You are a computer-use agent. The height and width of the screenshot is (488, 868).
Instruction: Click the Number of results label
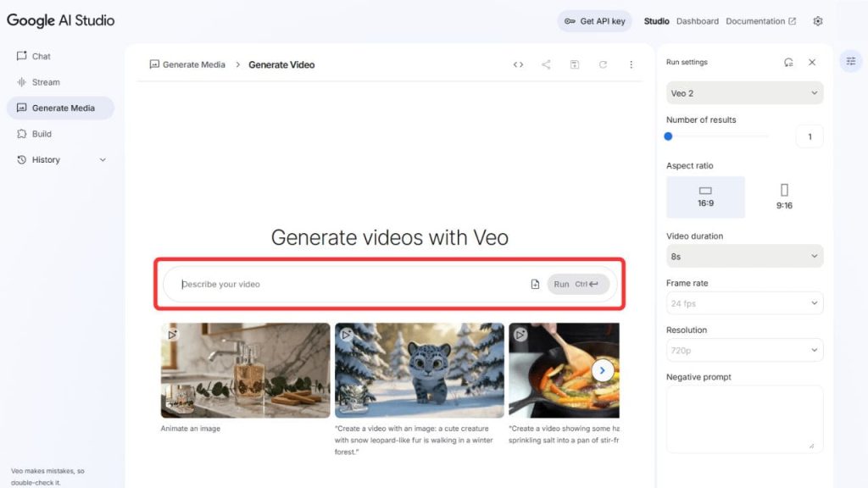(x=701, y=119)
